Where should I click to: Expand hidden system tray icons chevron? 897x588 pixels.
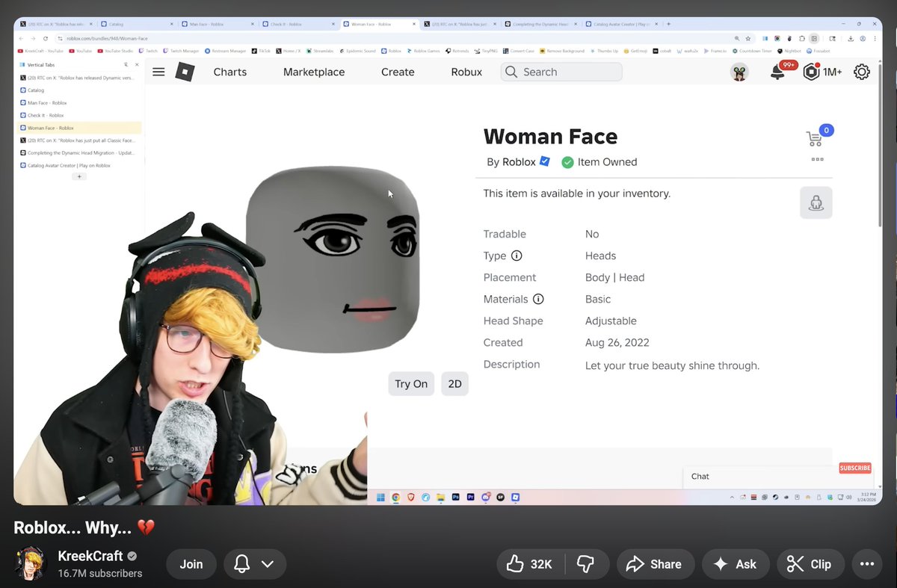tap(733, 497)
